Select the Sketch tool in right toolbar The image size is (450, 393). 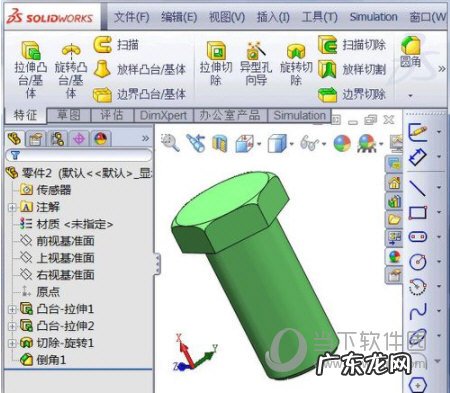click(x=418, y=132)
